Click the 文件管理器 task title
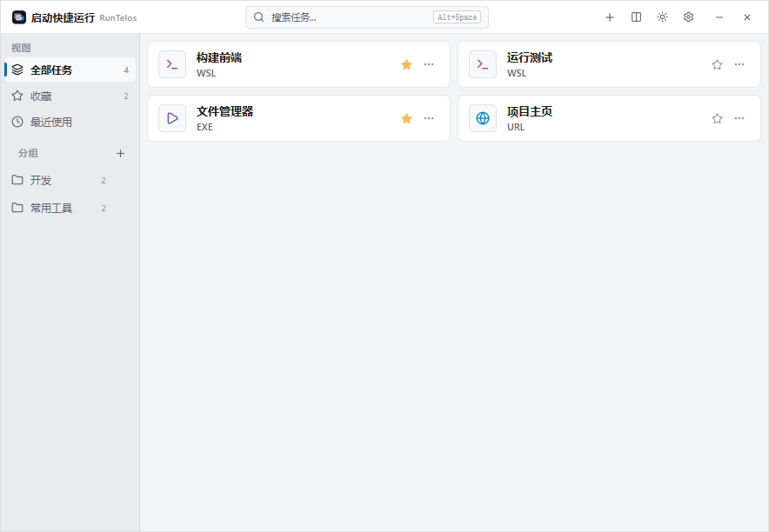 click(224, 111)
